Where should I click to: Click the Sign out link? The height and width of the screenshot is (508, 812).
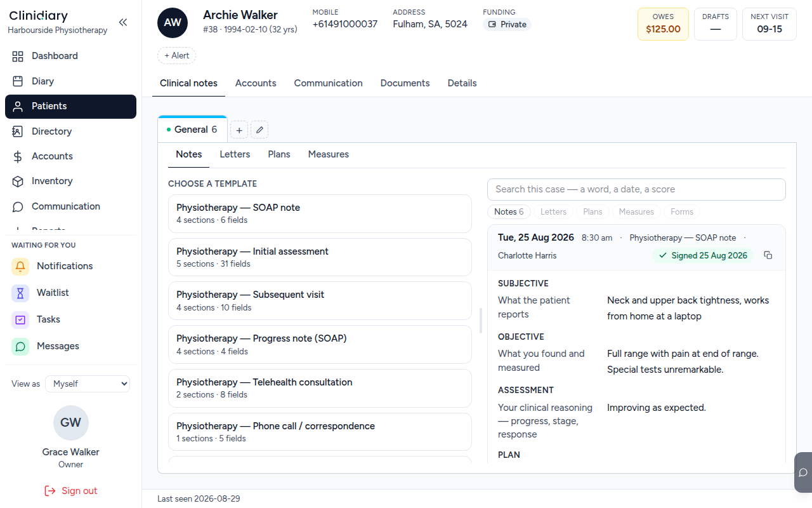(71, 491)
